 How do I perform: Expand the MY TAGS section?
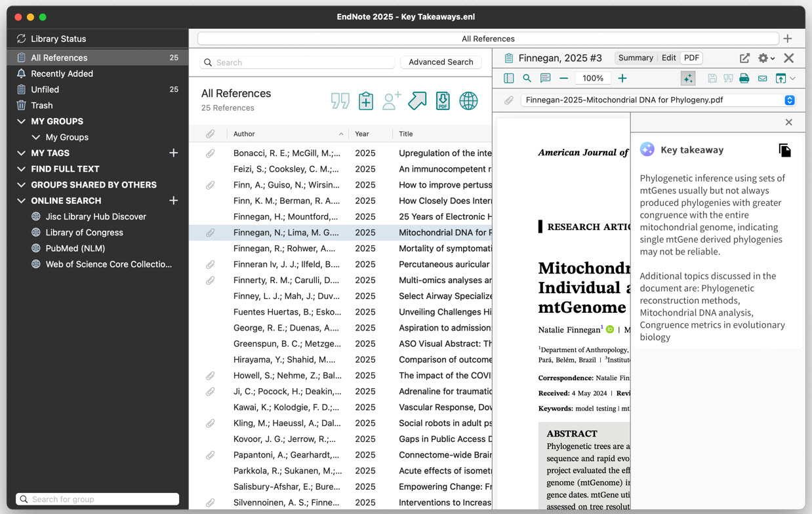(x=22, y=153)
